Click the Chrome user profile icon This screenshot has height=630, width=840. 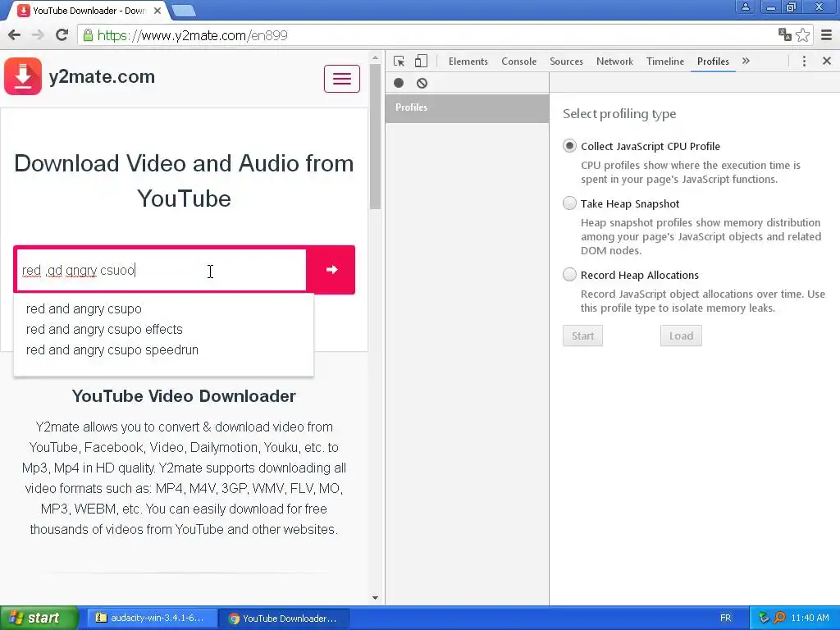pos(745,7)
